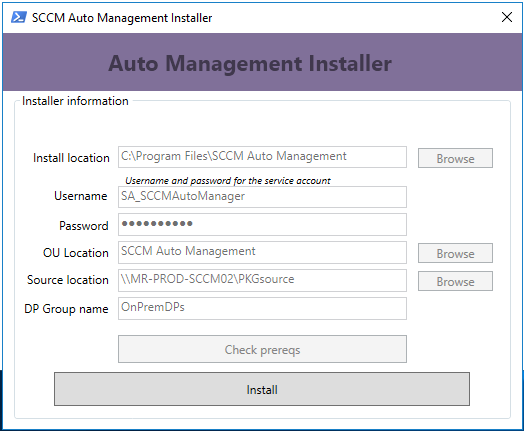Browse for the install location
524x432 pixels.
coord(455,158)
